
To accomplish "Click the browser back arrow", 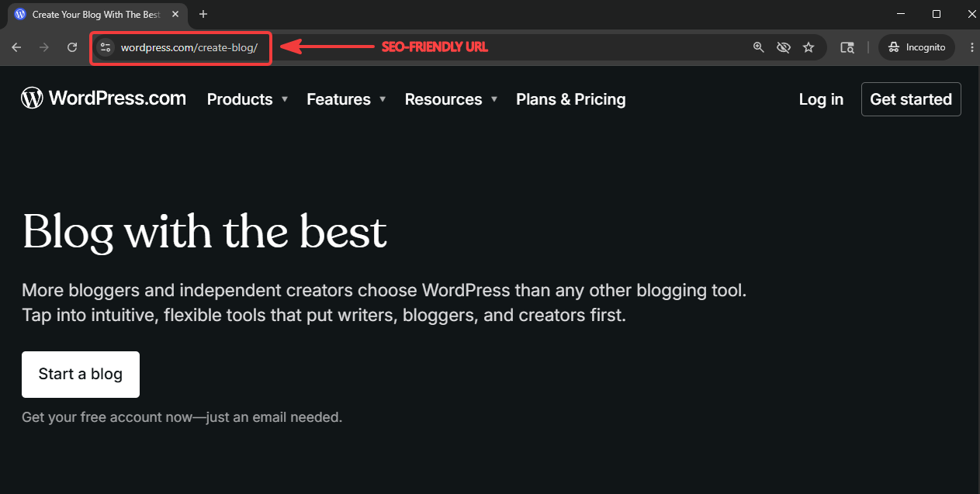I will pos(16,47).
